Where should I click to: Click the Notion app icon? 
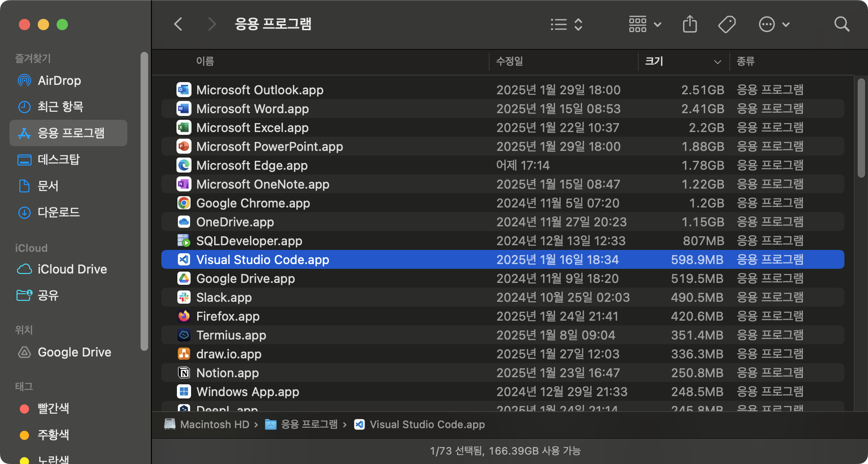click(184, 373)
